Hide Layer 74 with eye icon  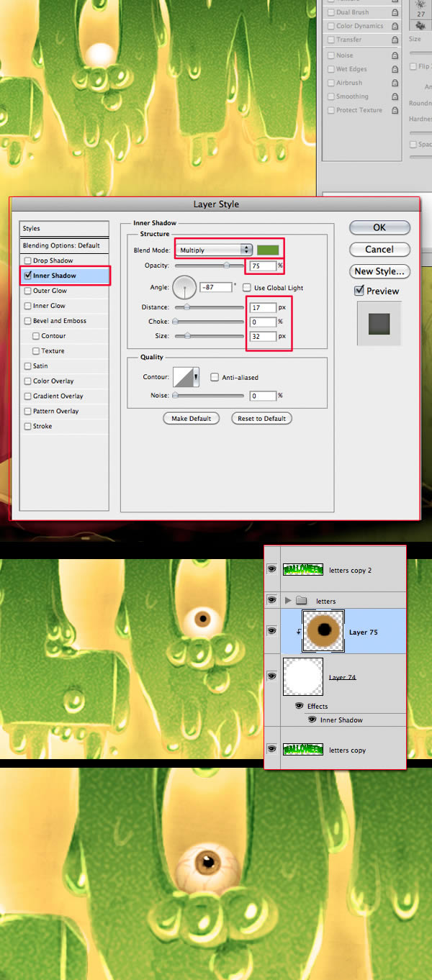coord(272,676)
